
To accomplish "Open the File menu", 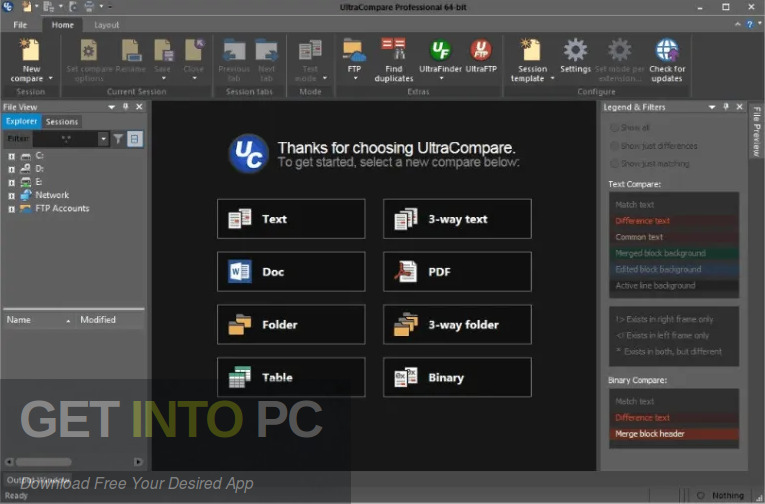I will pos(20,25).
